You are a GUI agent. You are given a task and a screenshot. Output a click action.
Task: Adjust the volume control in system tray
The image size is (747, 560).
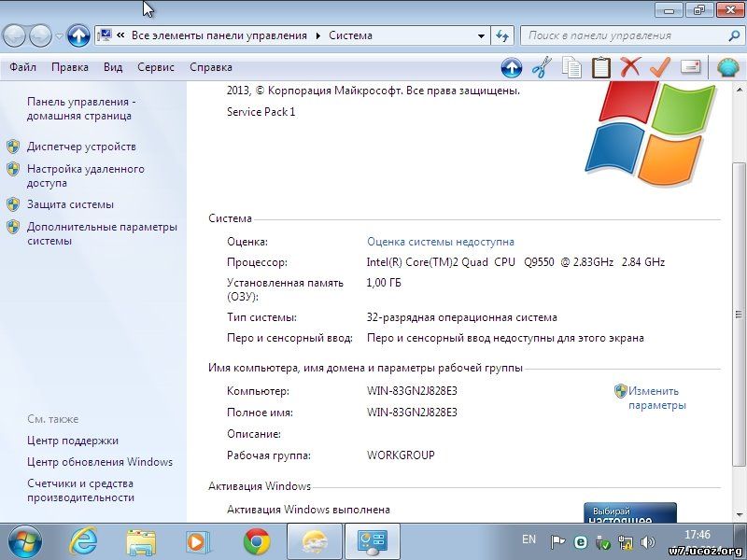pos(647,541)
